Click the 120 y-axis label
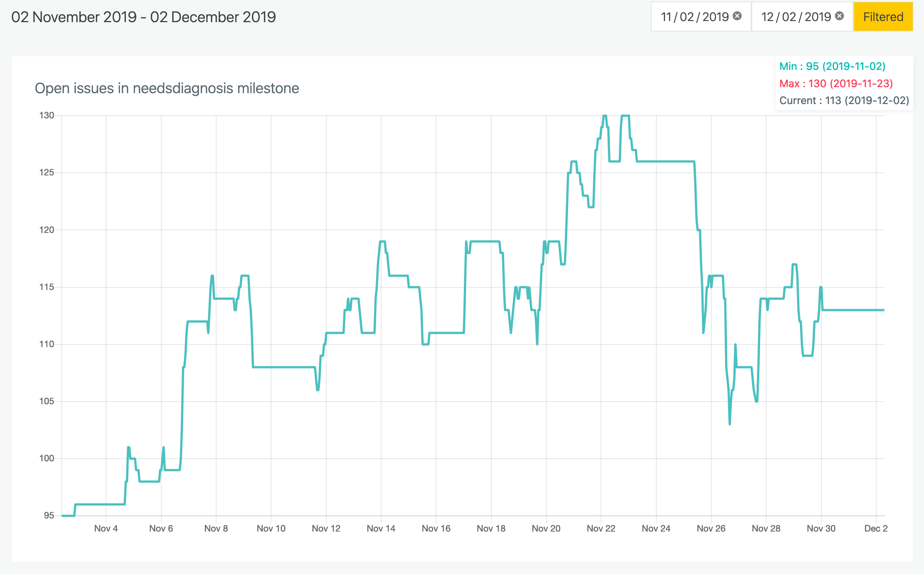The height and width of the screenshot is (574, 924). [47, 230]
